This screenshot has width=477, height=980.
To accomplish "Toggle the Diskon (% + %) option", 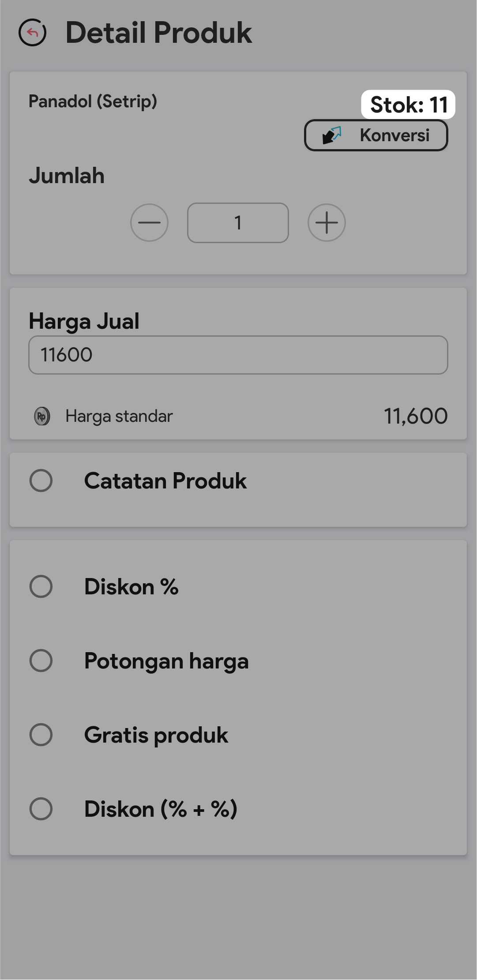I will point(41,809).
